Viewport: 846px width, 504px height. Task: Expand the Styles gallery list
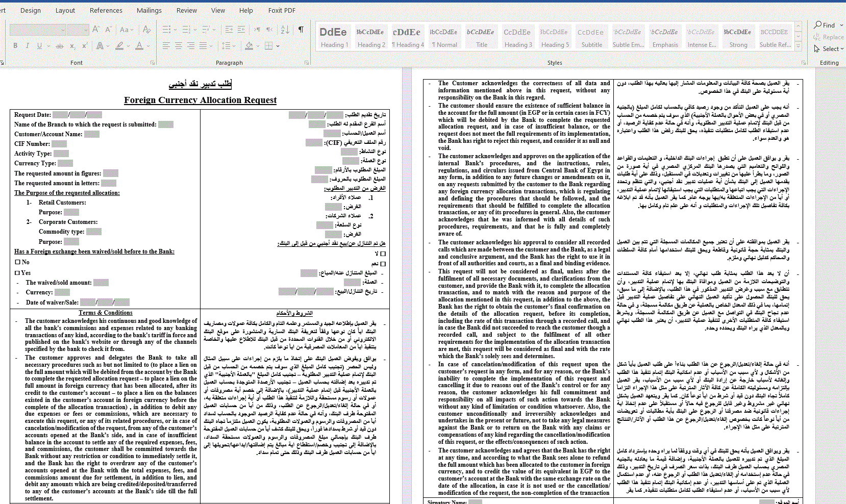[x=799, y=46]
